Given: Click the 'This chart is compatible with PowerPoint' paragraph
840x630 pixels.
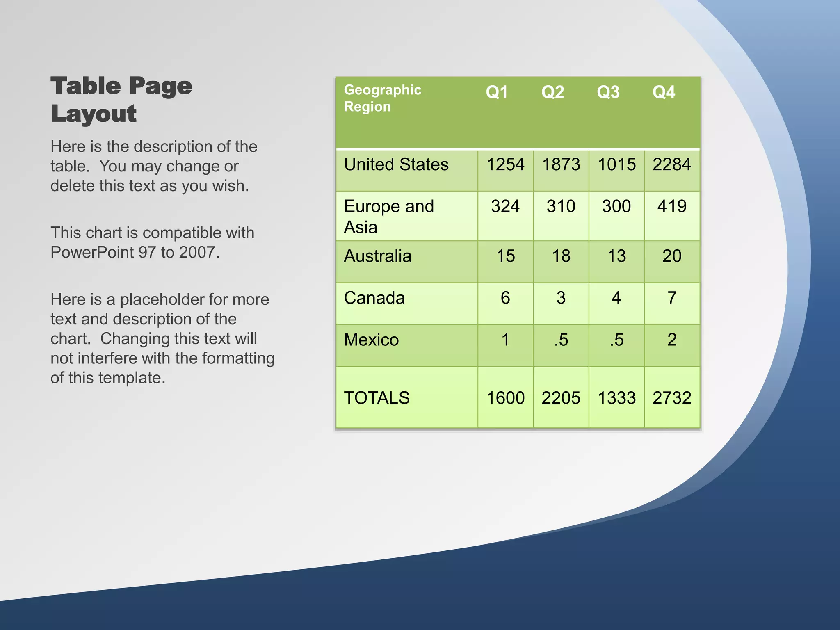Looking at the screenshot, I should point(152,242).
